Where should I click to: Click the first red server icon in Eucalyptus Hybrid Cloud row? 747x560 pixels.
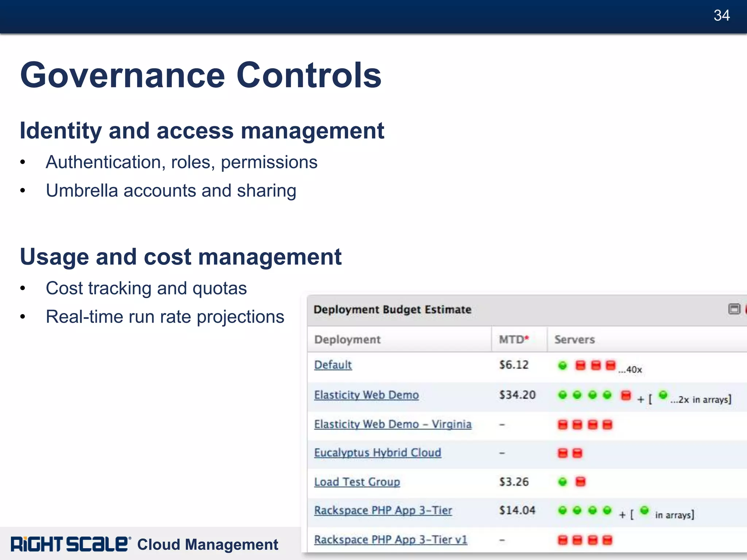[563, 453]
